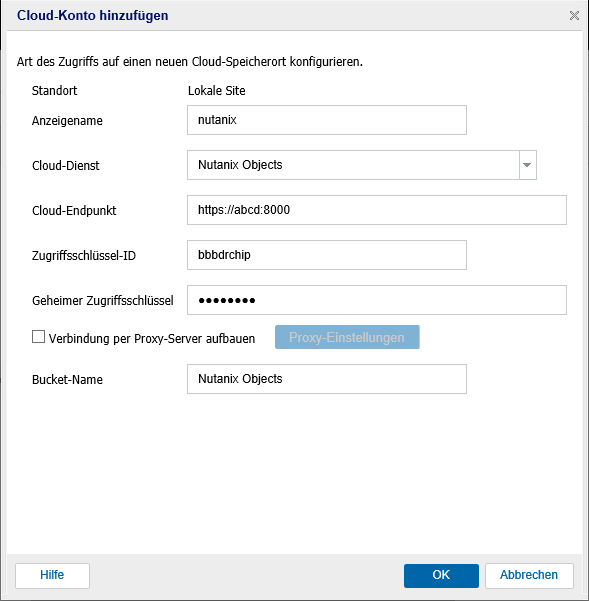This screenshot has width=589, height=601.
Task: Click the Bucket-Name field label
Action: click(x=67, y=379)
